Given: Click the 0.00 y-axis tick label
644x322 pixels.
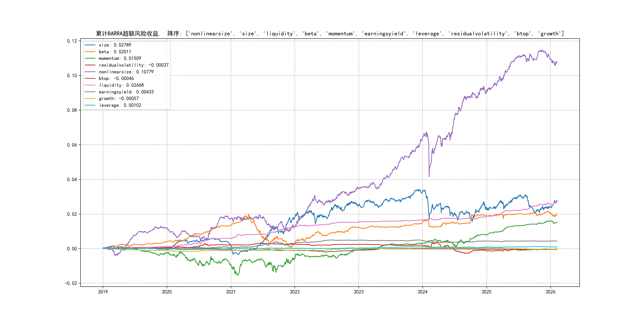Looking at the screenshot, I should click(72, 249).
